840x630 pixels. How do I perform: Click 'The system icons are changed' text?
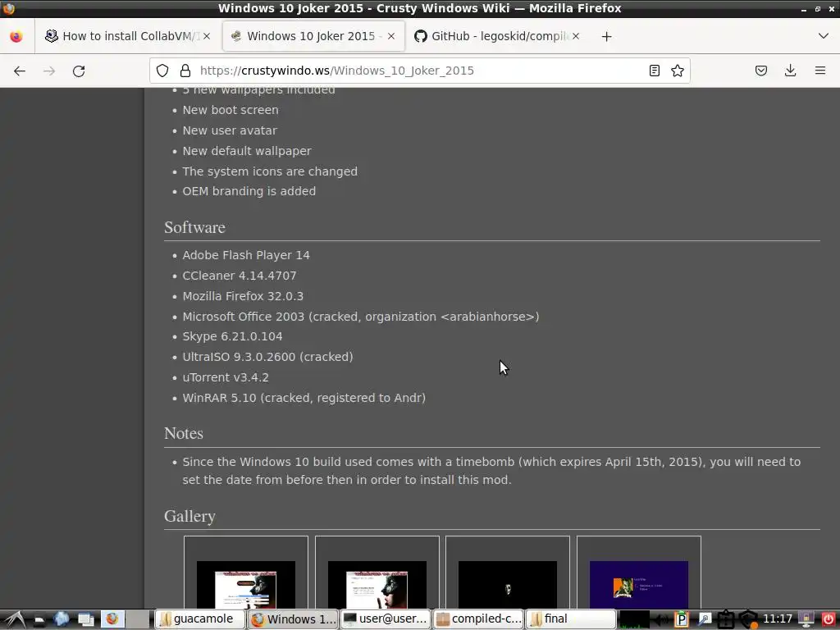(x=270, y=171)
